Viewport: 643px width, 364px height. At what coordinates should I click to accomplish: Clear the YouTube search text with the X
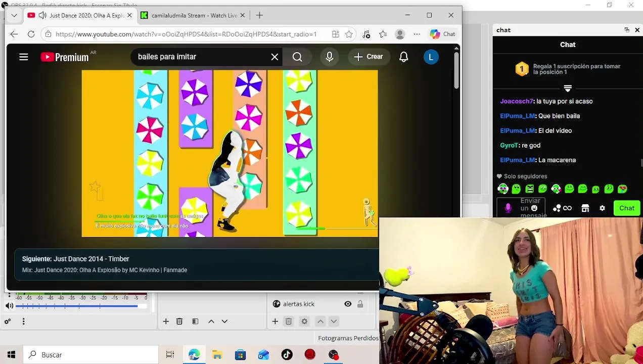click(274, 57)
